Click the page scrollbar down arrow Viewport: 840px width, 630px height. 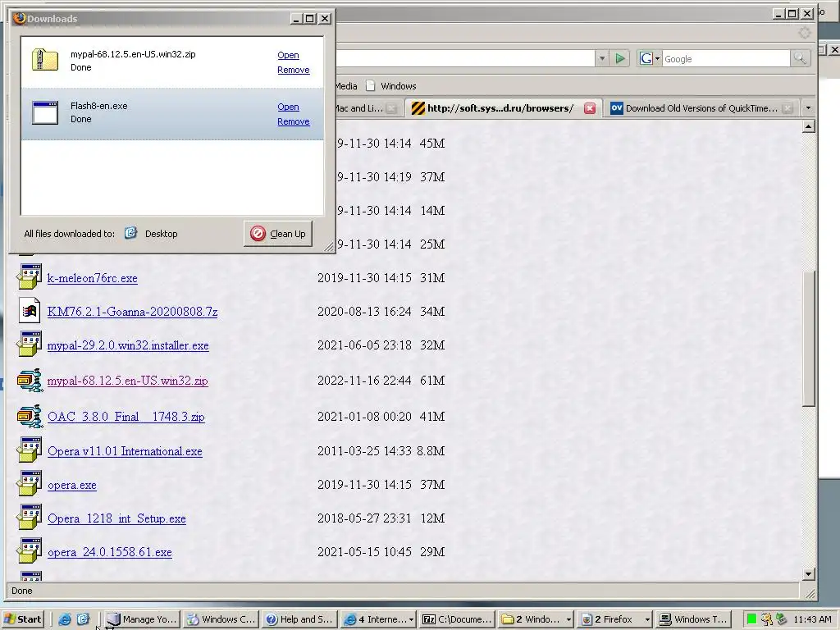[809, 574]
